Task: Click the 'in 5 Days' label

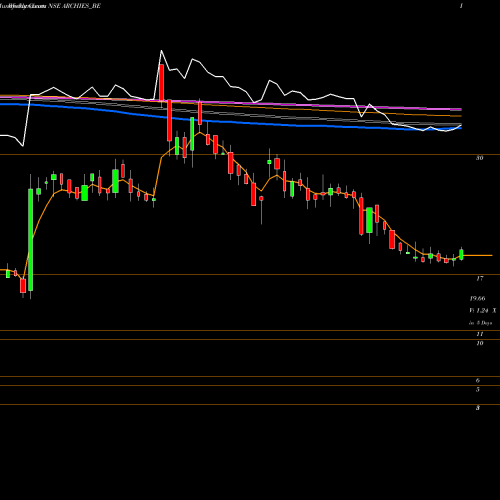Action: coord(480,323)
